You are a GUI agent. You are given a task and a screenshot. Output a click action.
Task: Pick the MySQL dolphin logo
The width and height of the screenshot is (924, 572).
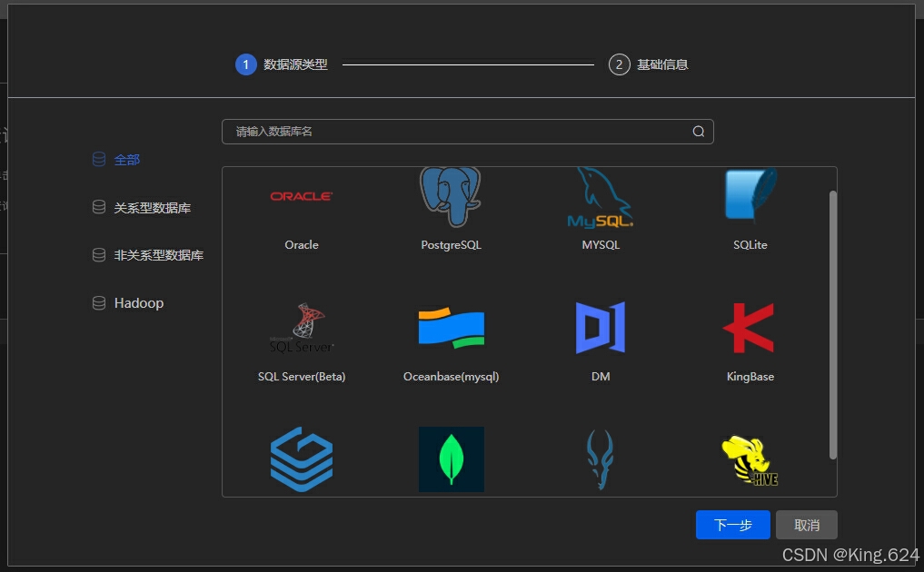601,197
